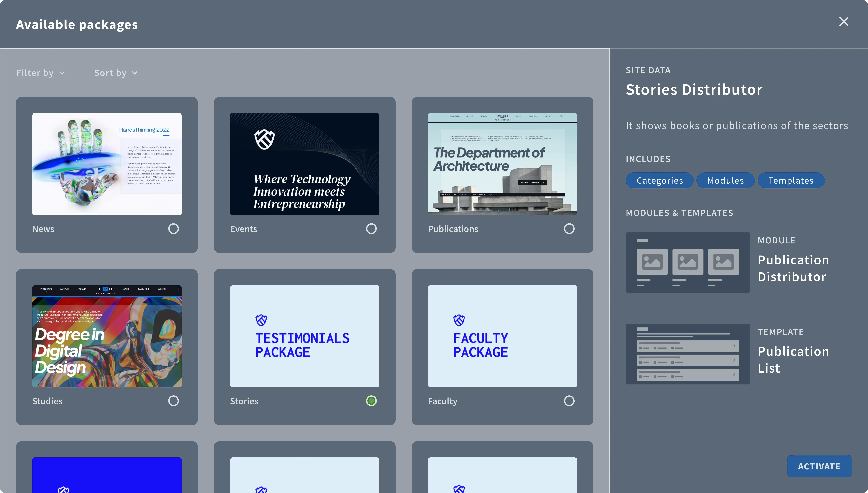The width and height of the screenshot is (868, 493).
Task: Open the Degree in Digital Design thumbnail
Action: pos(107,336)
